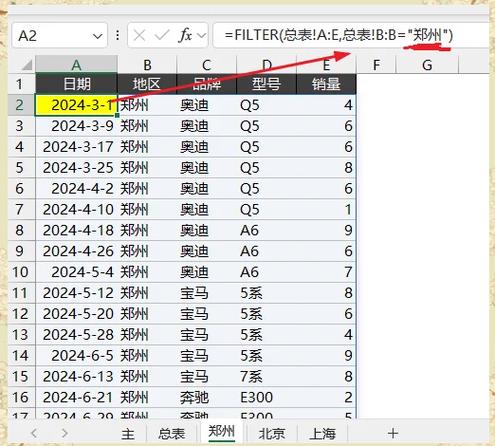
Task: Click the E300 cell in row 16
Action: (266, 397)
